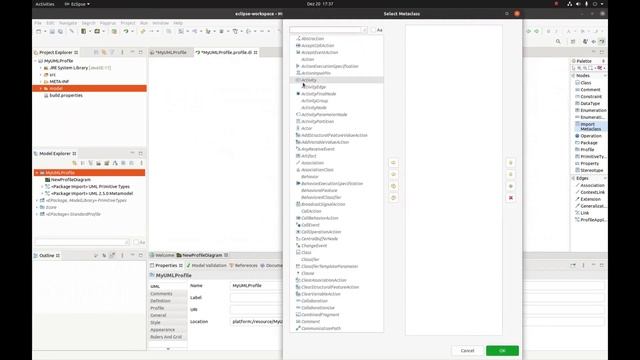Open References tab
640x360 pixels.
pos(243,265)
